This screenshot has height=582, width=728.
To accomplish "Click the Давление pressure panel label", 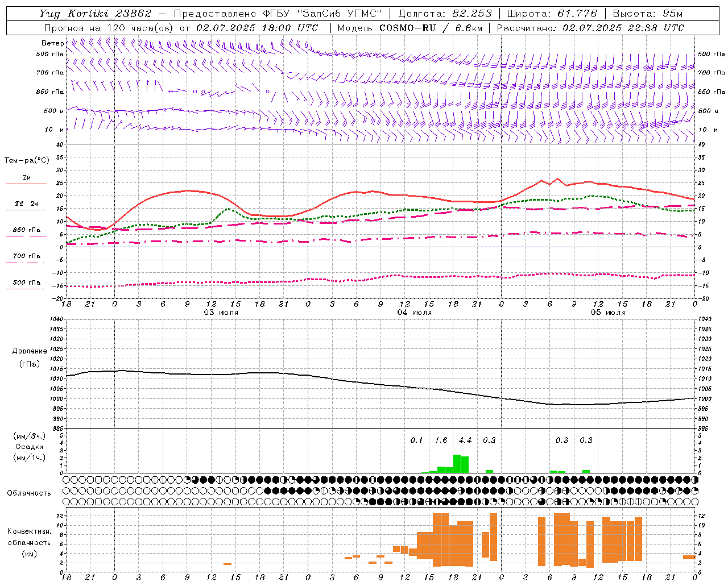I will (30, 351).
